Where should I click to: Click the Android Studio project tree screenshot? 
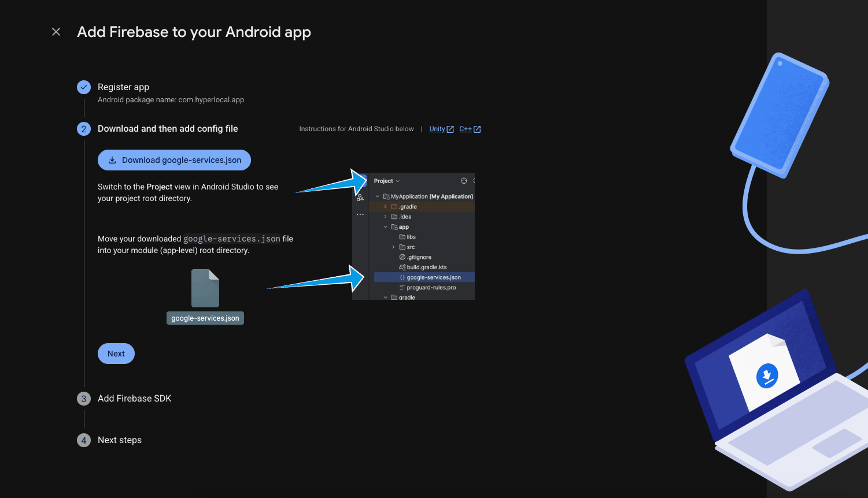coord(413,236)
